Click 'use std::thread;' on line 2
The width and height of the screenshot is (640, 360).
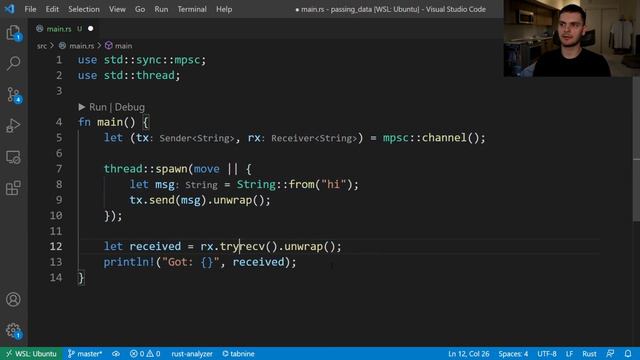[129, 76]
